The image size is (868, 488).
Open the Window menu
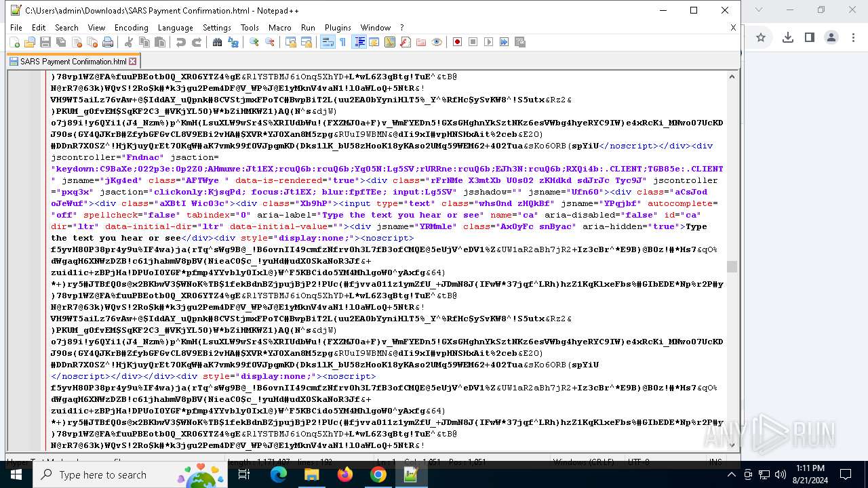click(375, 28)
